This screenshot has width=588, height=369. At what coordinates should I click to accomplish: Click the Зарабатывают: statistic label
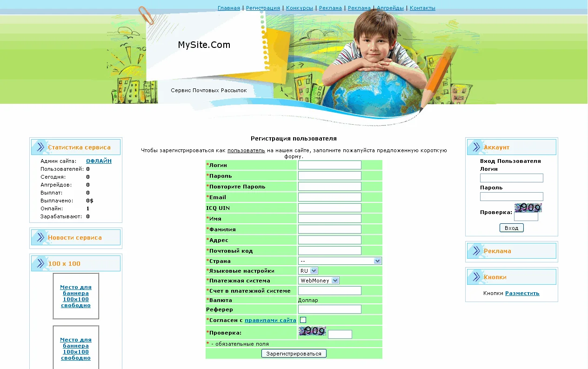[x=61, y=216]
